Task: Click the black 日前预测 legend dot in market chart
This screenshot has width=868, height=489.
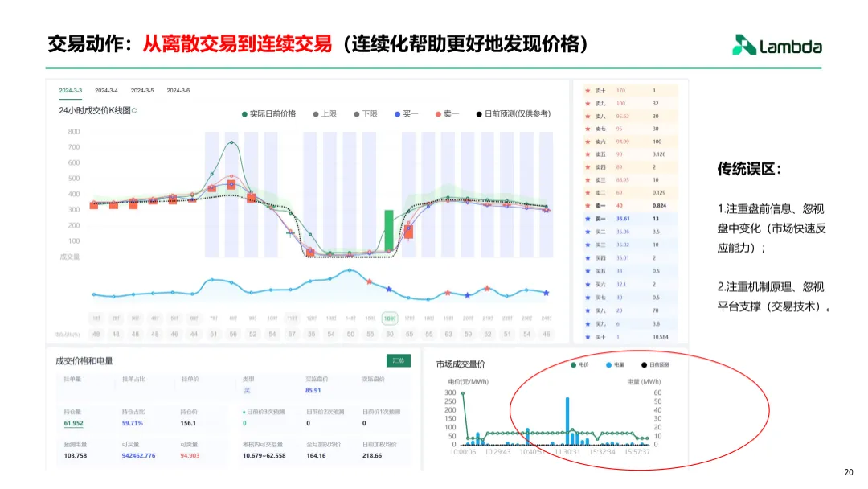Action: point(644,365)
